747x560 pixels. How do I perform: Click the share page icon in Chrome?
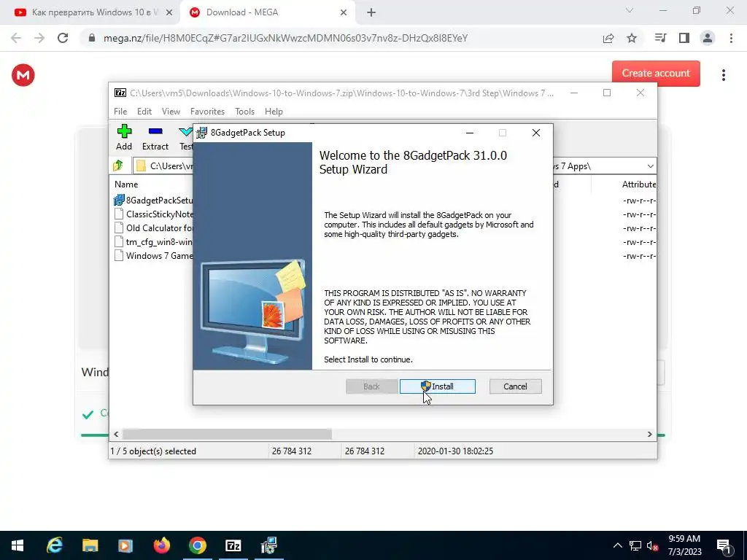pos(608,38)
